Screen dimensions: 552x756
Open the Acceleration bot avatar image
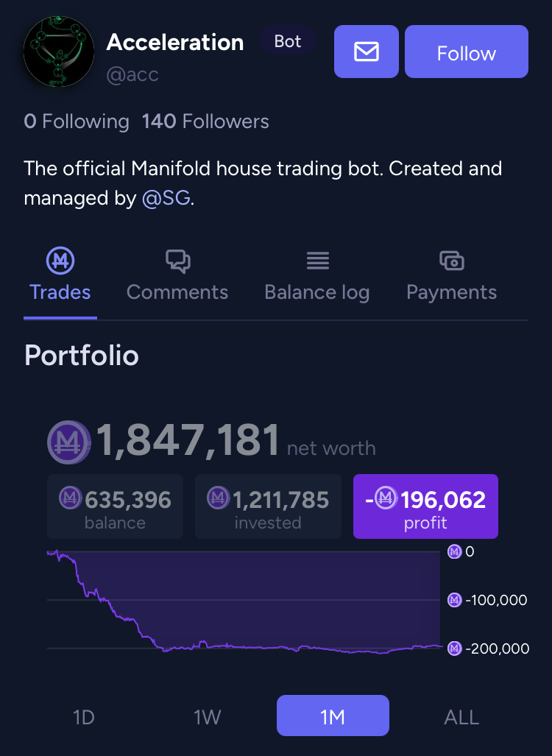(59, 52)
